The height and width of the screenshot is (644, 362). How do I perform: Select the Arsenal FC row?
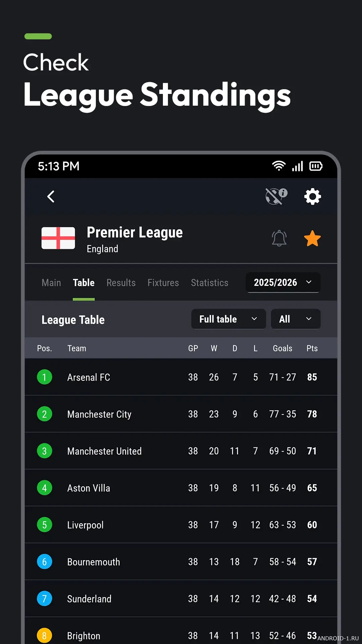pyautogui.click(x=181, y=377)
